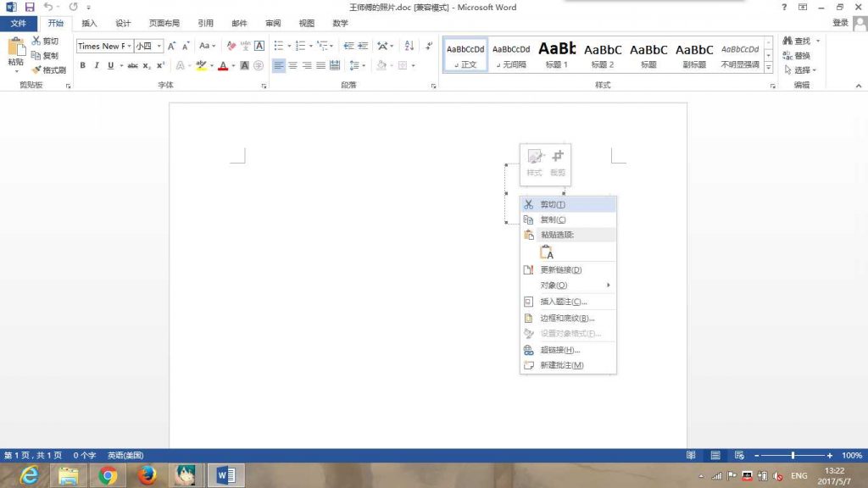Open Find (查找) in the Editing group

point(798,40)
